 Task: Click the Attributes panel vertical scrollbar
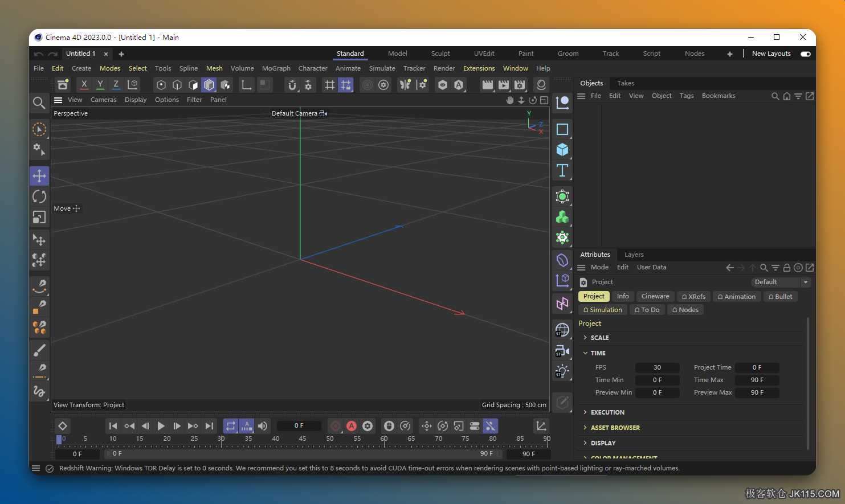[x=808, y=383]
